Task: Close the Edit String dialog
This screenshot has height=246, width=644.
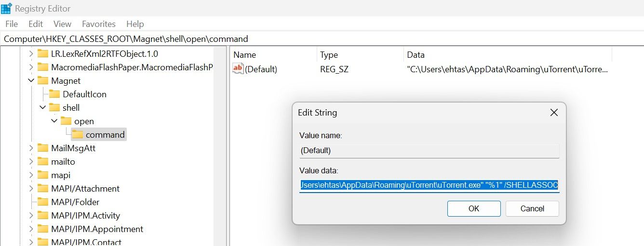Action: click(x=554, y=113)
